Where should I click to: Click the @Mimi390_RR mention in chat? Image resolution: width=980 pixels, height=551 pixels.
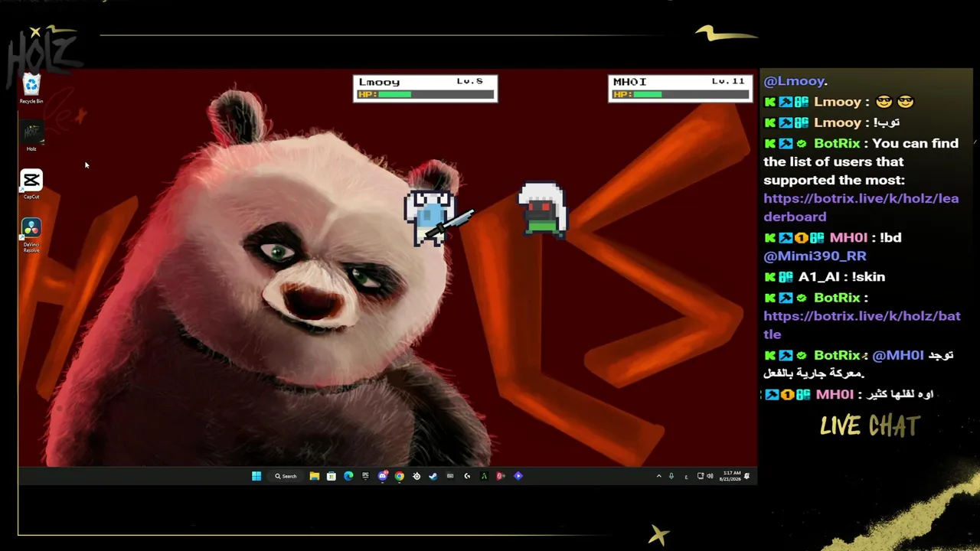click(815, 256)
